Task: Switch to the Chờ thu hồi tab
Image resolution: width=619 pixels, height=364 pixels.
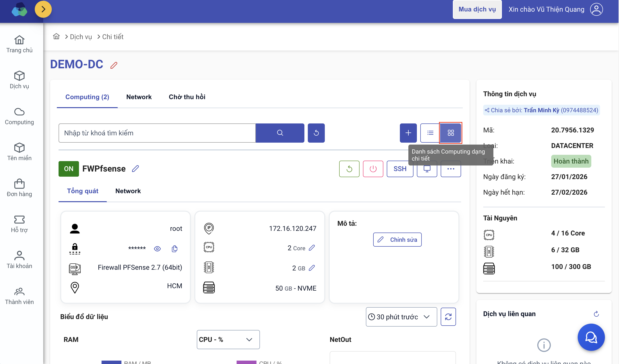Action: tap(187, 97)
